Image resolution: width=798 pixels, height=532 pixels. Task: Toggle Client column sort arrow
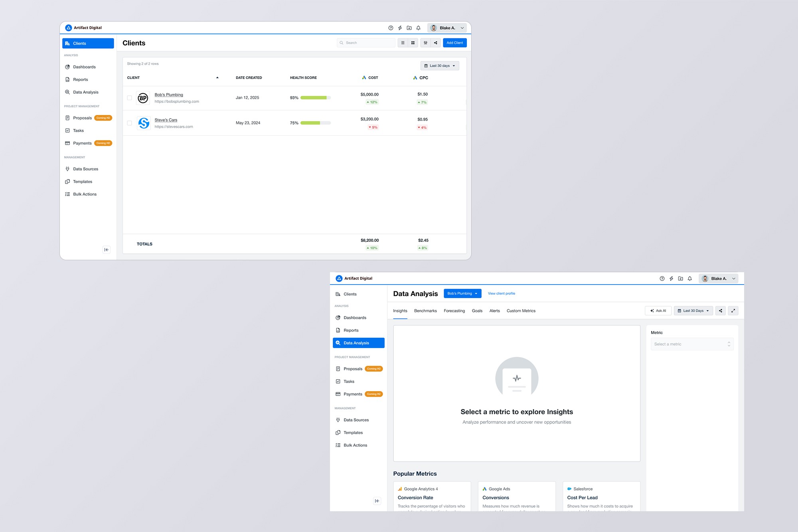217,78
